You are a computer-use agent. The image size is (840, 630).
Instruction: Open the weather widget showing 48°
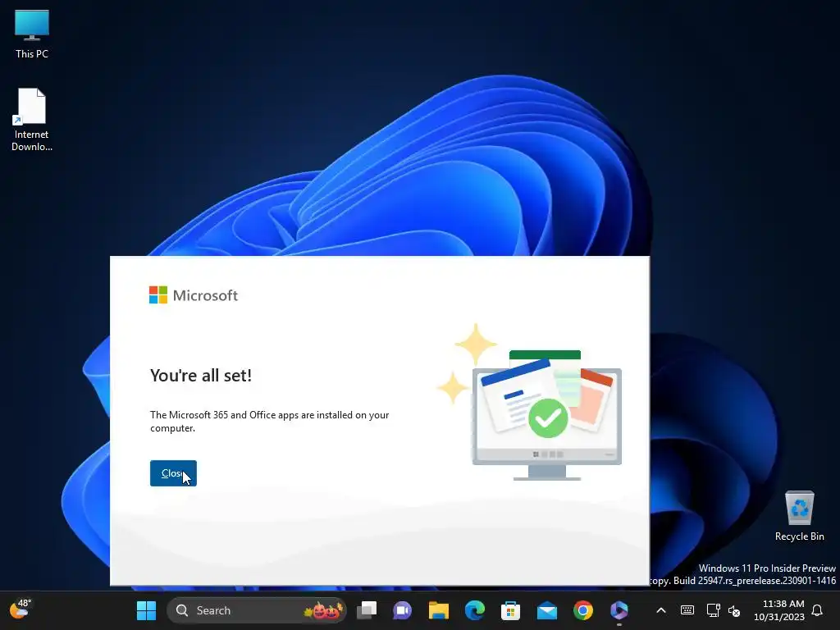(x=21, y=609)
